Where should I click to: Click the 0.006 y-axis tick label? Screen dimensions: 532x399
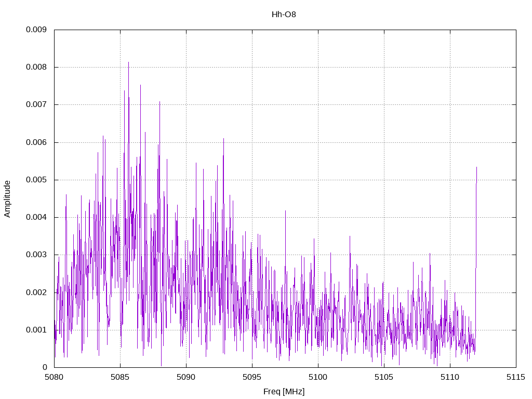click(36, 142)
